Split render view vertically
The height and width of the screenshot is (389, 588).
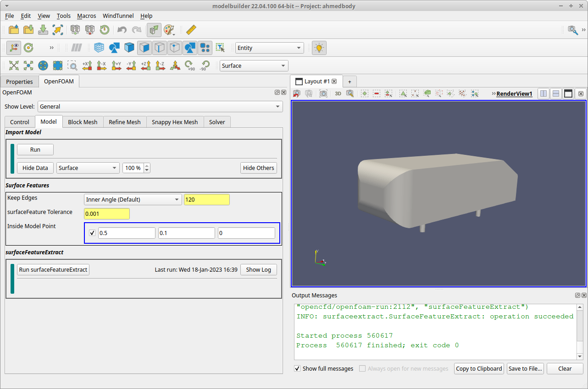556,93
